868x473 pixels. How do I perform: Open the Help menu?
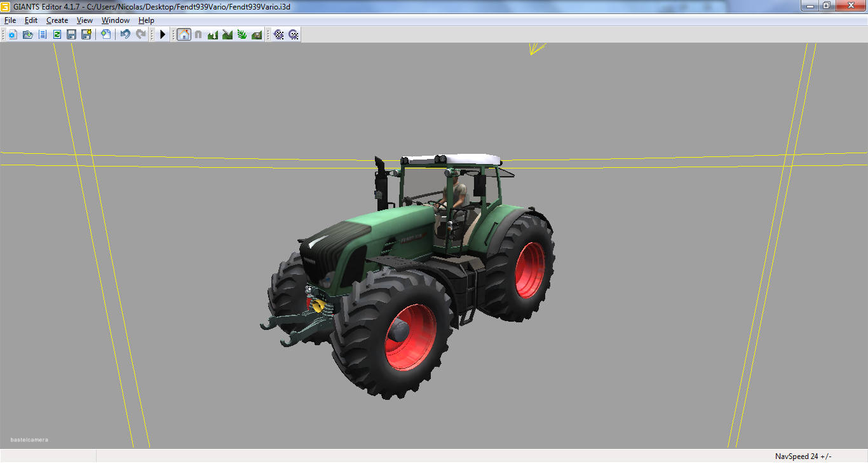146,20
